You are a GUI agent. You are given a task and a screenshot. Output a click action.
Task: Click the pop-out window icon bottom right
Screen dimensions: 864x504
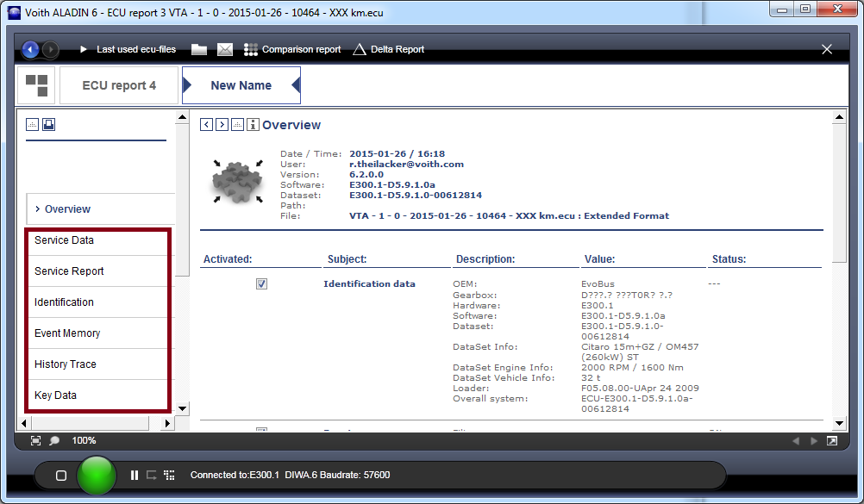point(832,440)
